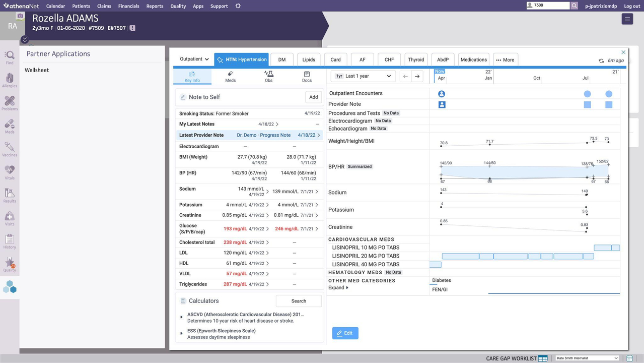Expand the ASCVD calculator entry
This screenshot has height=363, width=644.
click(x=181, y=317)
